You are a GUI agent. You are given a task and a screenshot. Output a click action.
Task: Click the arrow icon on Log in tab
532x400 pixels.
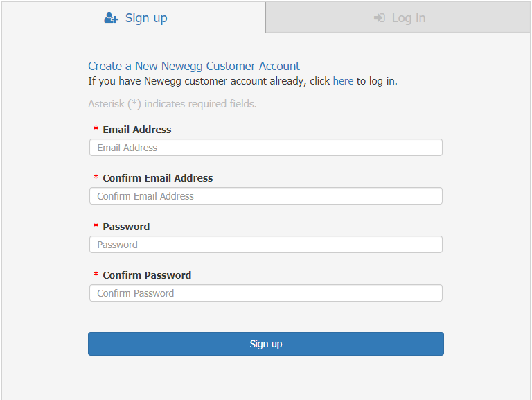click(x=379, y=18)
